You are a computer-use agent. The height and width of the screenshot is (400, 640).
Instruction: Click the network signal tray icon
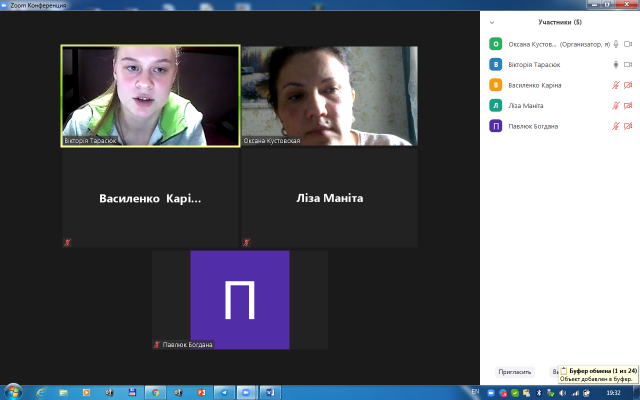click(575, 393)
